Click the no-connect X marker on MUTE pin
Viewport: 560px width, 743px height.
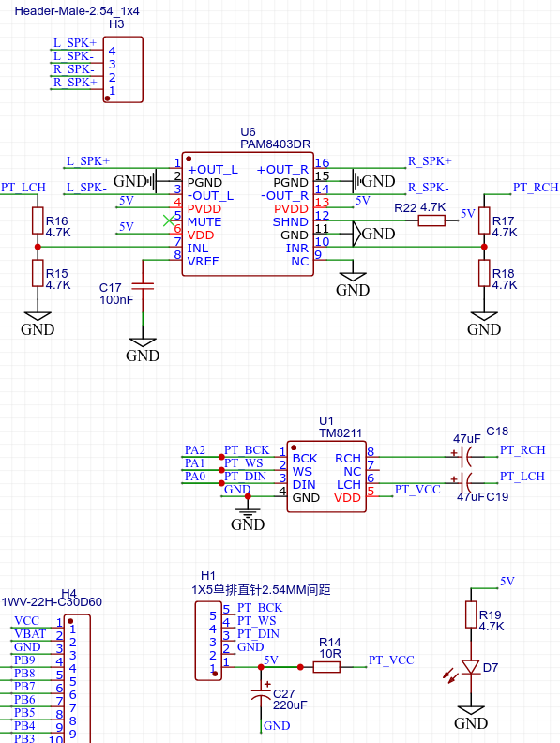click(169, 220)
